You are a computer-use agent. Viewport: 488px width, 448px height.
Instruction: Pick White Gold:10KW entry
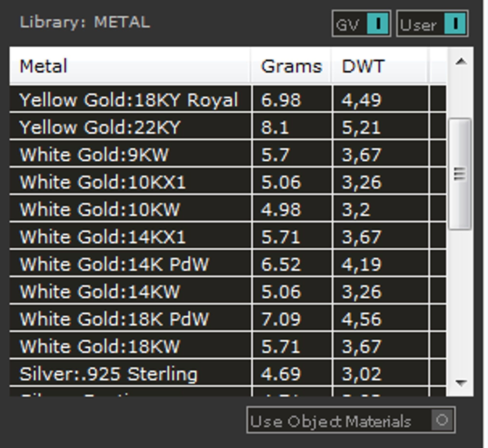click(100, 209)
